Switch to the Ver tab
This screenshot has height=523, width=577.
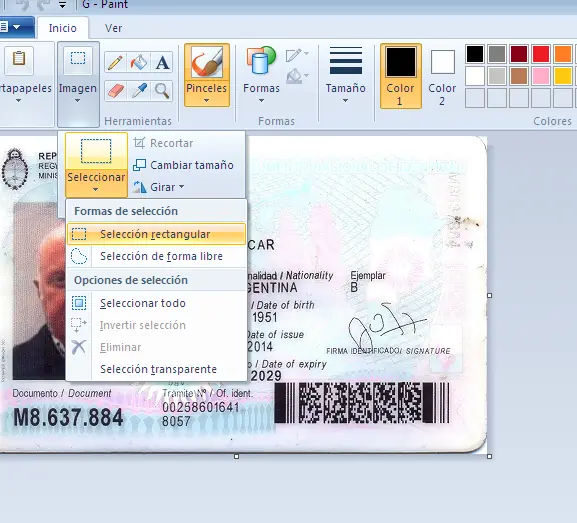pos(113,28)
